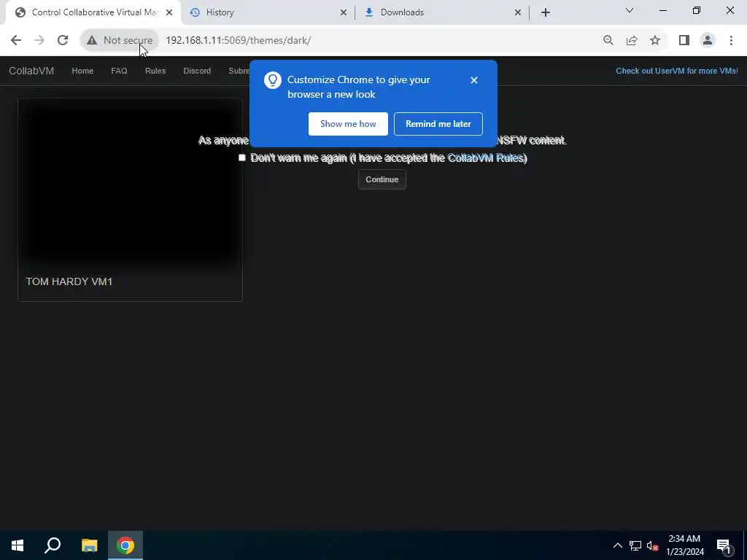
Task: Open File Explorer from the taskbar
Action: 89,545
